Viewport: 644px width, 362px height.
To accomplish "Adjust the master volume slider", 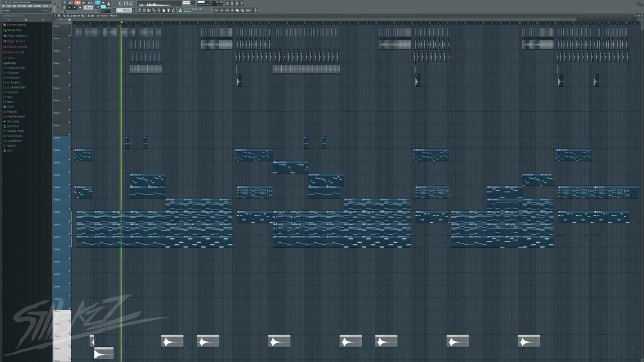I will [x=55, y=8].
